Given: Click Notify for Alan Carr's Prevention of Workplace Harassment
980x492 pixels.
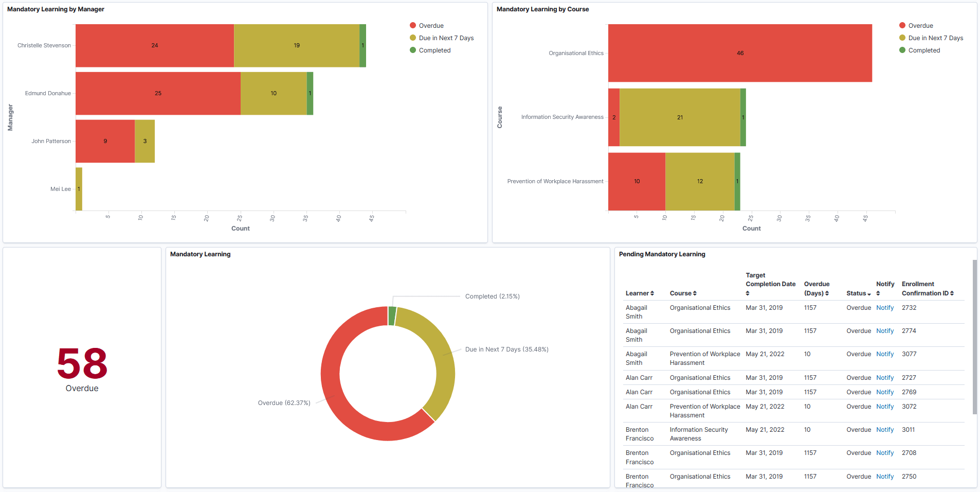Looking at the screenshot, I should (885, 406).
